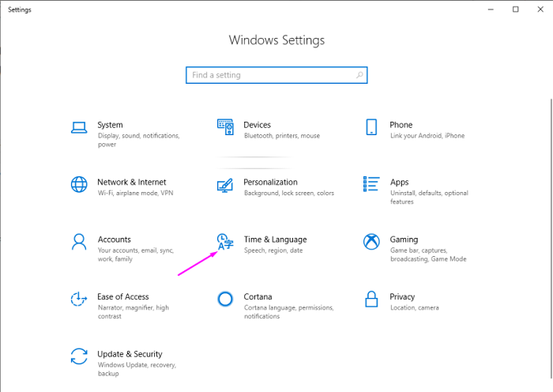Open the Personalization paintbrush icon
The height and width of the screenshot is (392, 553).
coord(225,185)
